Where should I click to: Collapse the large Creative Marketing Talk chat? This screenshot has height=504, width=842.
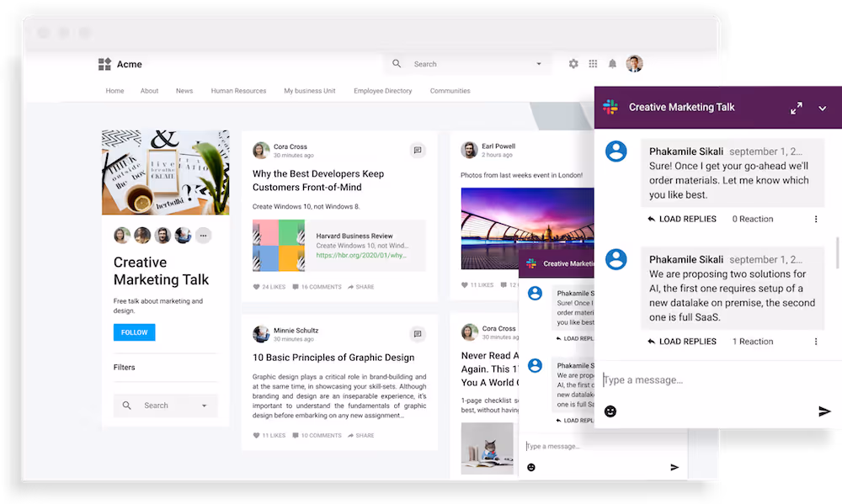(822, 109)
